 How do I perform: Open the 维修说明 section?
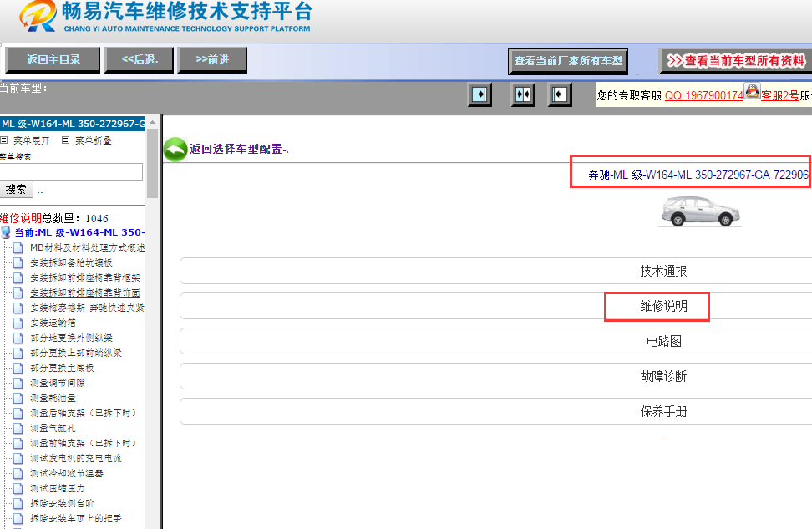(663, 306)
